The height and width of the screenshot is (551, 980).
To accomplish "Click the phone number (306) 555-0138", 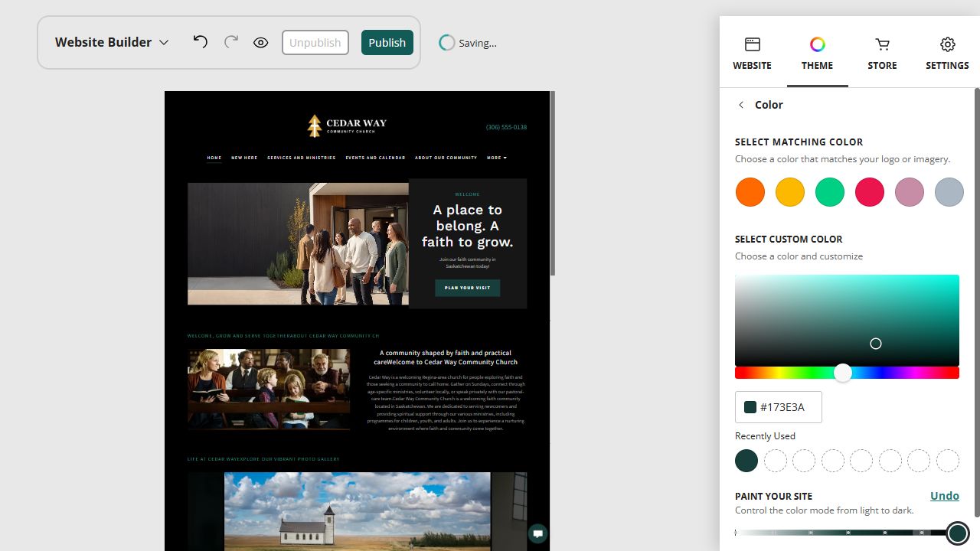I will pyautogui.click(x=506, y=127).
